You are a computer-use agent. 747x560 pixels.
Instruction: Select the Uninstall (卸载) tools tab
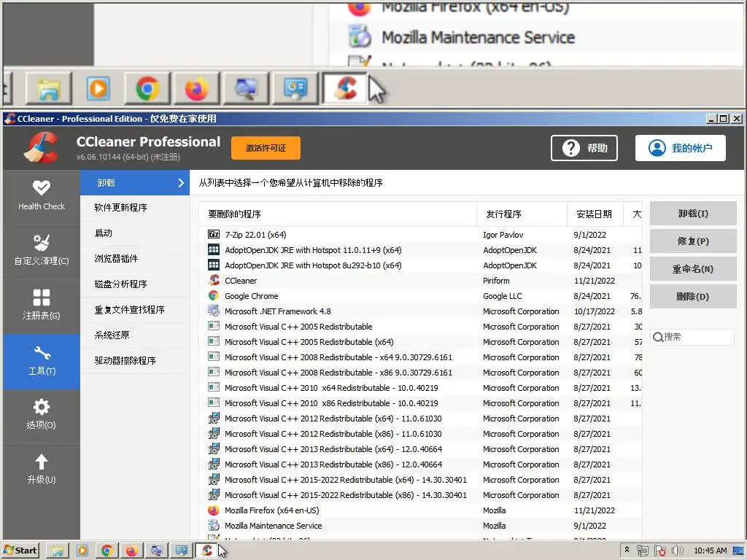(x=135, y=183)
